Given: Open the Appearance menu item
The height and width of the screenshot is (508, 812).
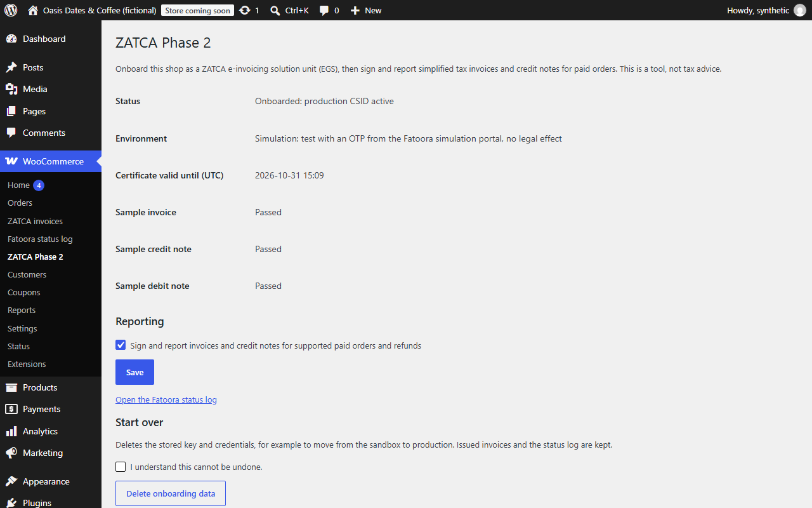Looking at the screenshot, I should click(51, 481).
